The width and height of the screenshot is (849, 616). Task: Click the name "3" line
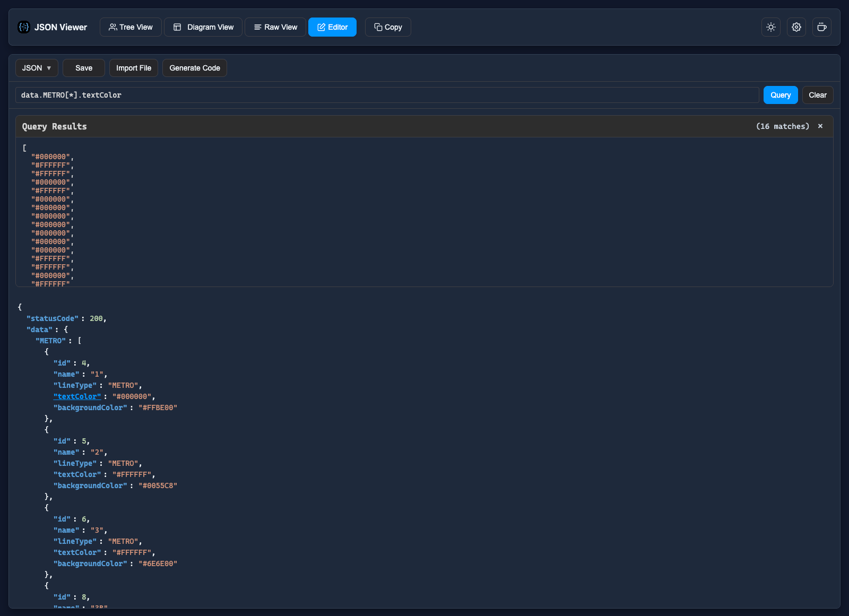click(x=80, y=530)
